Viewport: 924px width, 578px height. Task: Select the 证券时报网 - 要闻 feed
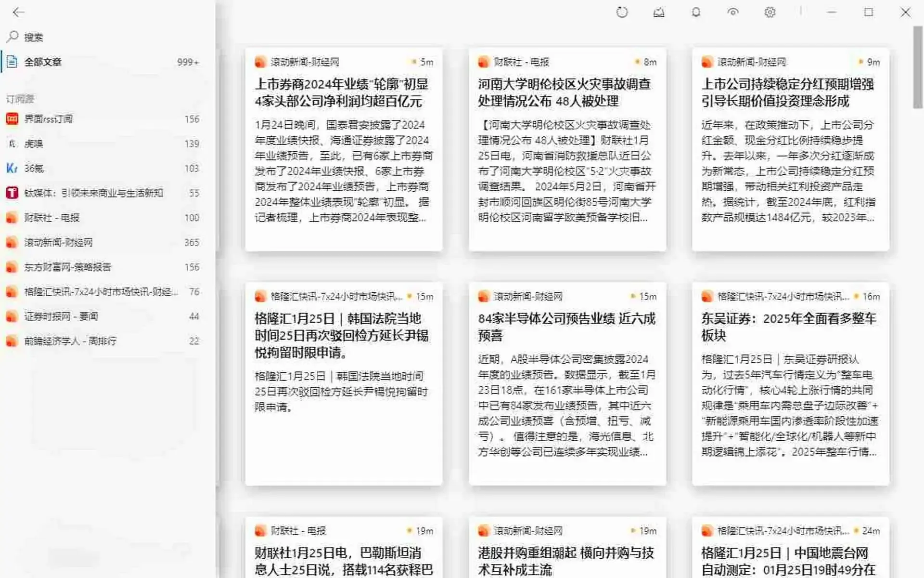(x=61, y=316)
